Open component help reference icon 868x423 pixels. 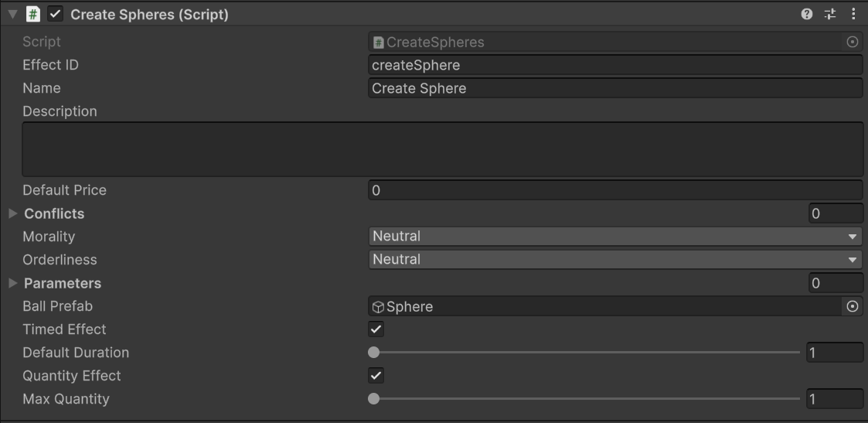coord(807,15)
